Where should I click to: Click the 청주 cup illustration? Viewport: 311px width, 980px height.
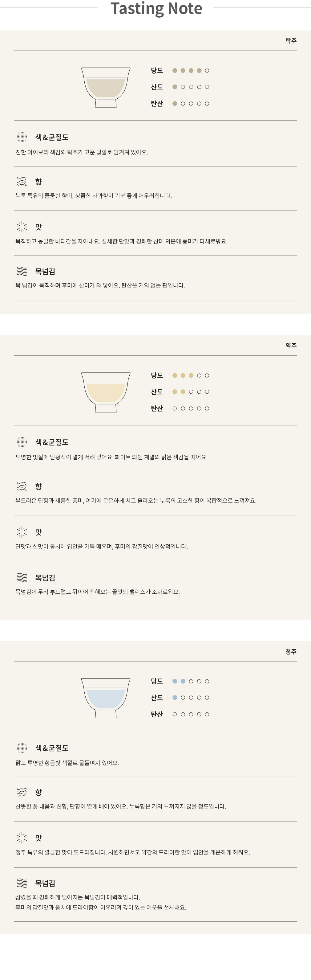(x=106, y=698)
